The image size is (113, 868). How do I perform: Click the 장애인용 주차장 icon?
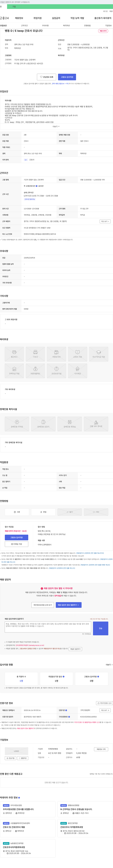click(17, 424)
